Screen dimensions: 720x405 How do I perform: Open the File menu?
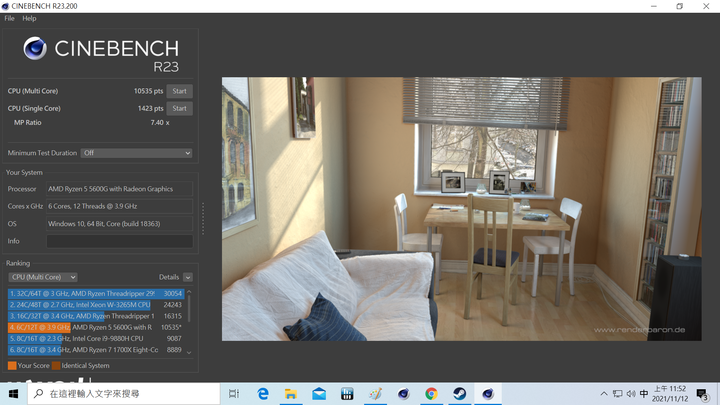click(x=9, y=18)
